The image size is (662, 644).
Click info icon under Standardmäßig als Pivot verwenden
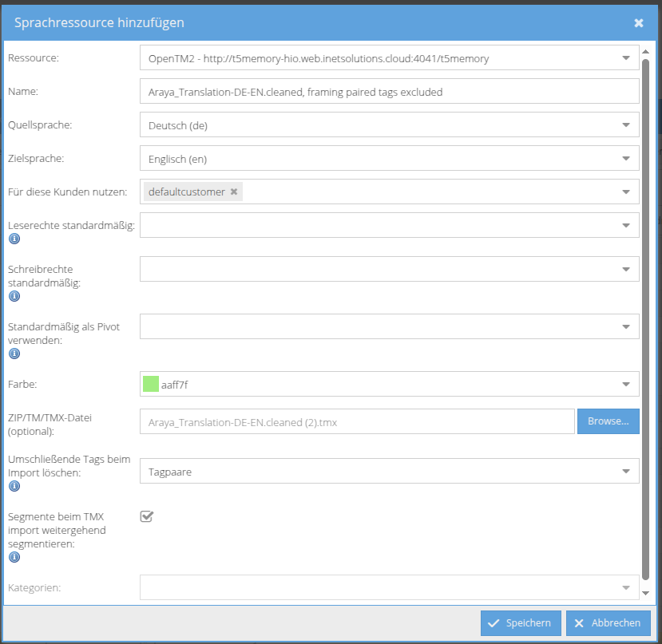(x=14, y=354)
